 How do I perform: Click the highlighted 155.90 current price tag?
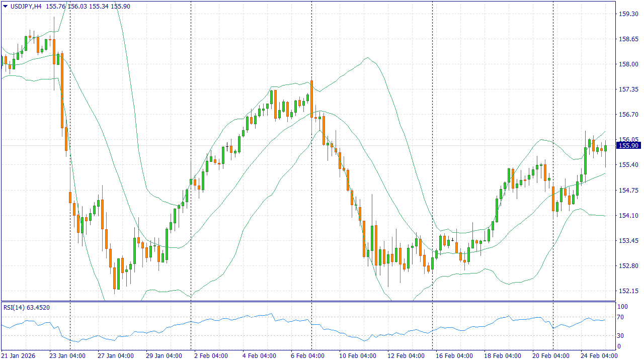tap(627, 146)
